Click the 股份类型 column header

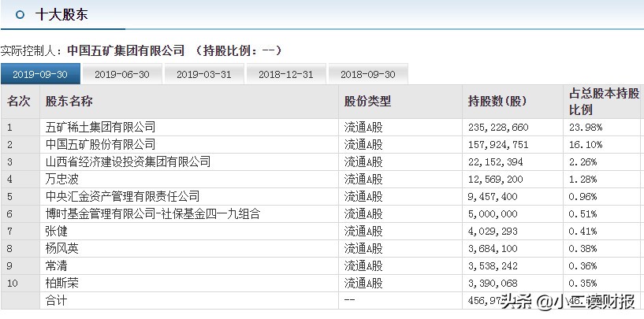click(367, 102)
